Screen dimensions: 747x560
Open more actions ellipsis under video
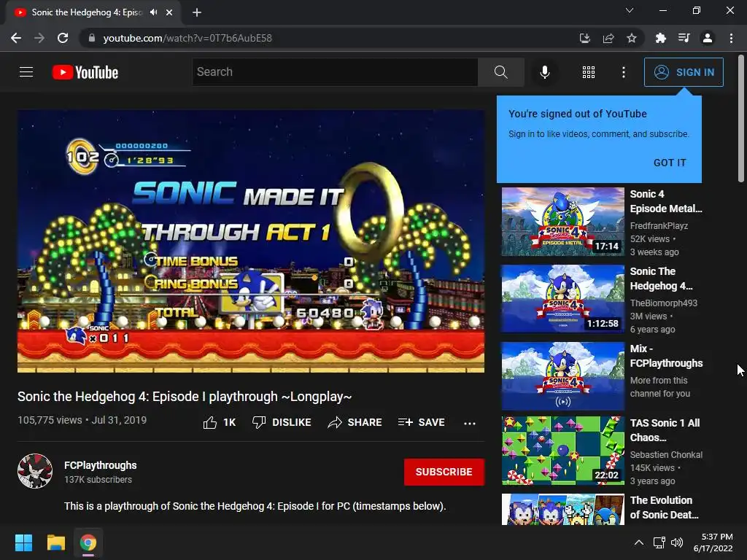point(469,423)
